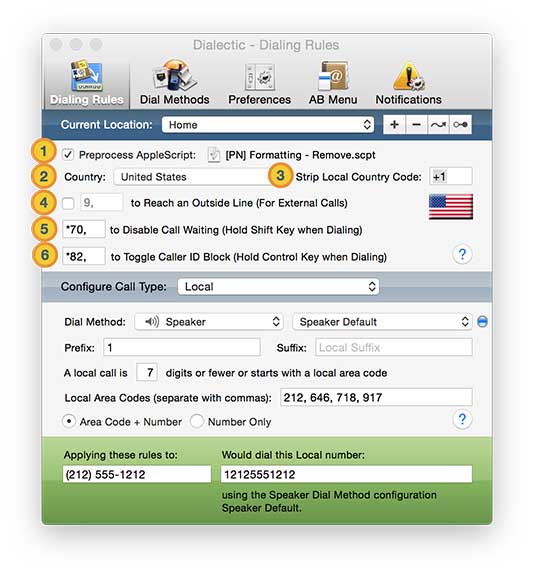This screenshot has height=575, width=534.
Task: Open the AB Menu pane
Action: pyautogui.click(x=333, y=84)
